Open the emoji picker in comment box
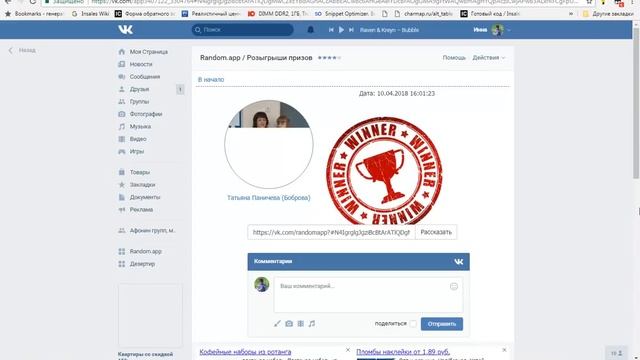640x360 pixels. pos(453,287)
